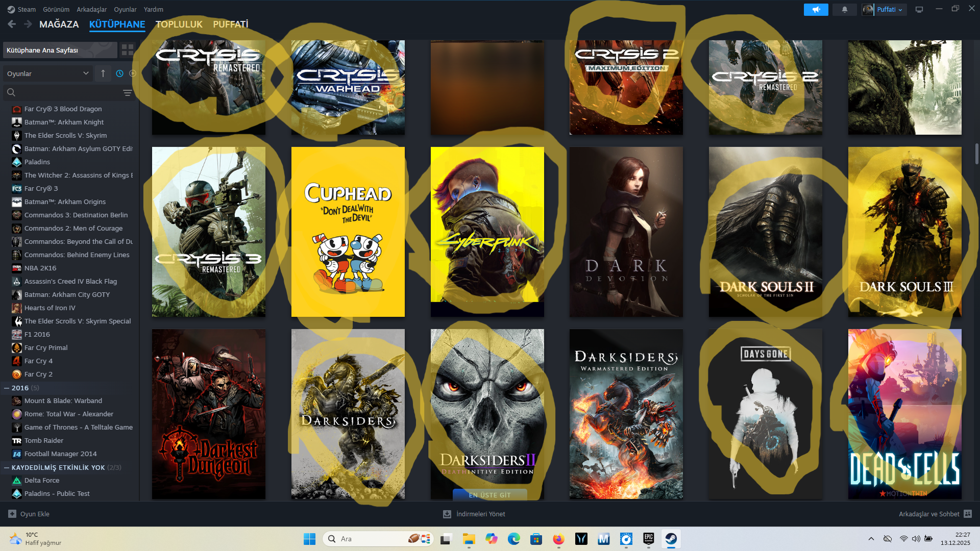Collapse the 2016 category group

coord(7,388)
